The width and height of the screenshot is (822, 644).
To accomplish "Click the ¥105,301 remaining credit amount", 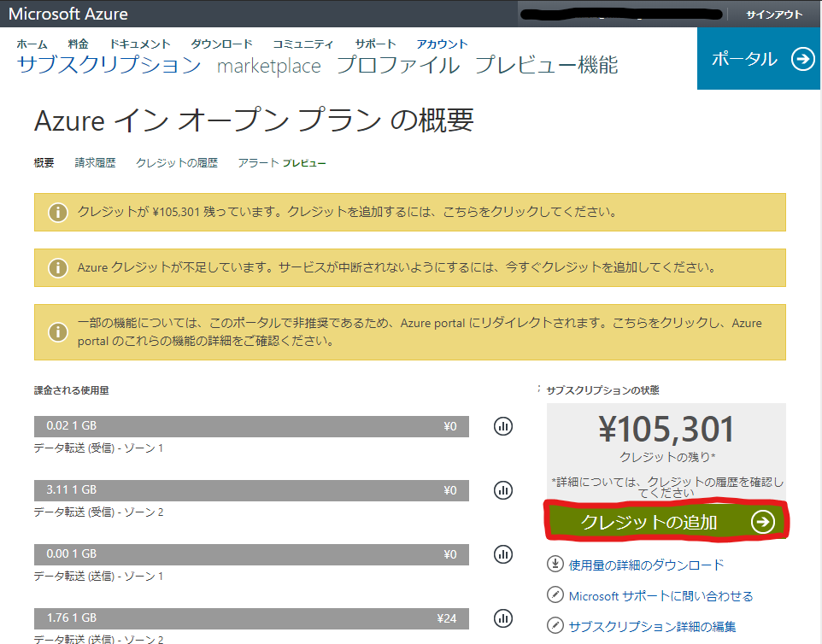I will tap(666, 429).
